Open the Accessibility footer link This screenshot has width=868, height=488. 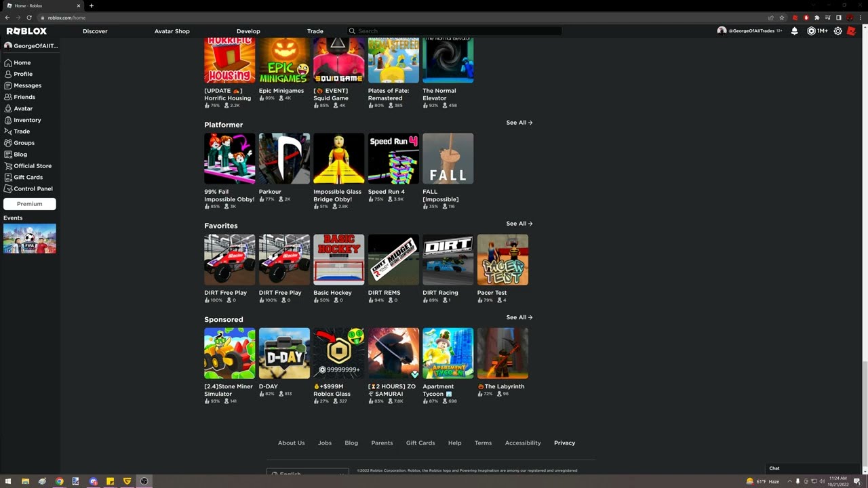523,443
